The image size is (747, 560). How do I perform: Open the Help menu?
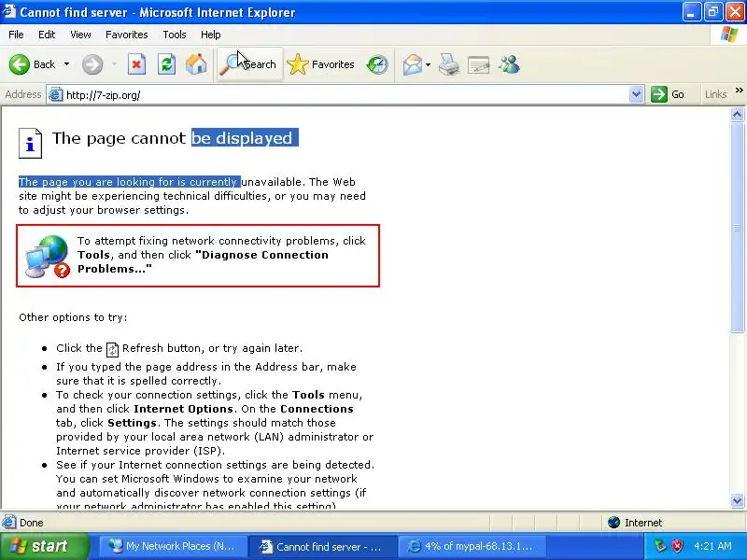[211, 35]
